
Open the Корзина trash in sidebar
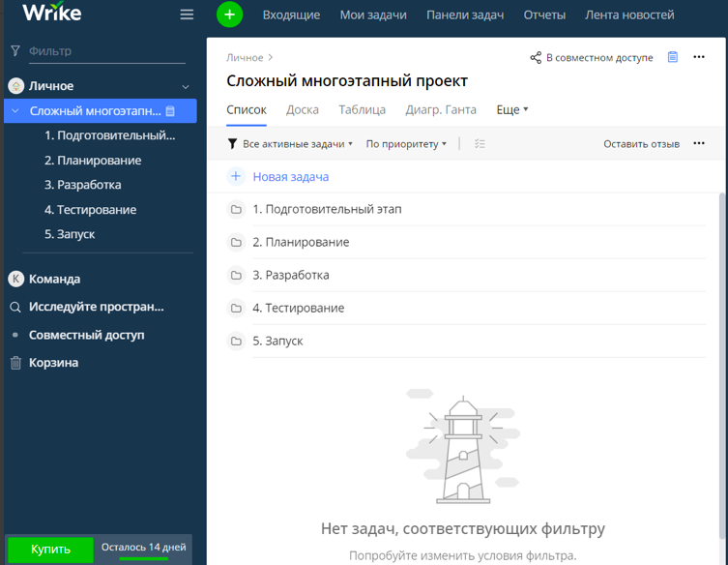pos(53,363)
